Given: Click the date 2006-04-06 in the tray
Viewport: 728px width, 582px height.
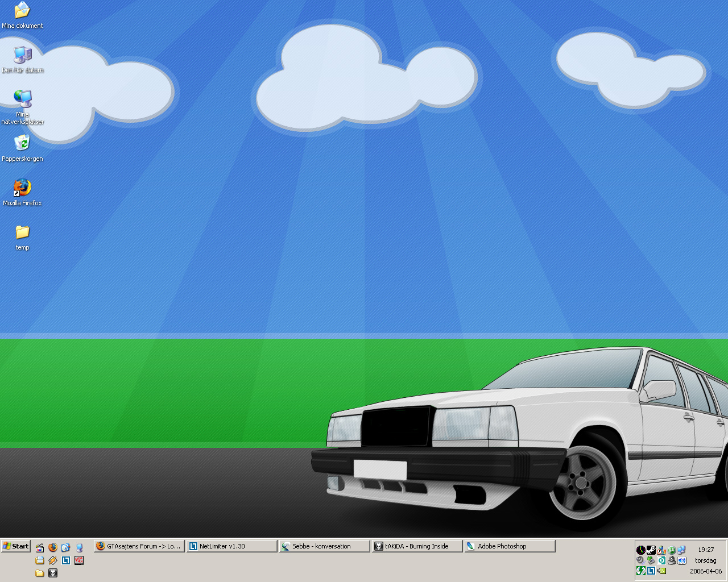Looking at the screenshot, I should [706, 571].
